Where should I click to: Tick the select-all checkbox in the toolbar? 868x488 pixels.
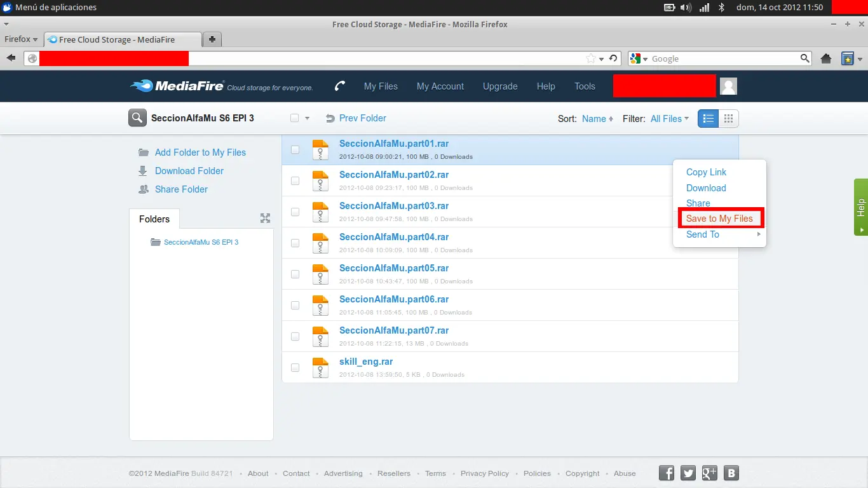click(294, 118)
